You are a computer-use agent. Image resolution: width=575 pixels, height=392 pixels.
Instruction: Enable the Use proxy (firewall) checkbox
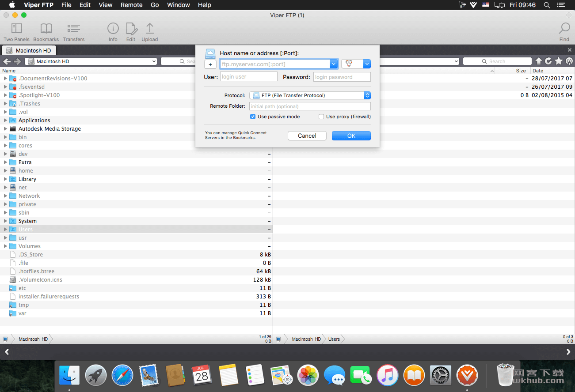tap(321, 117)
